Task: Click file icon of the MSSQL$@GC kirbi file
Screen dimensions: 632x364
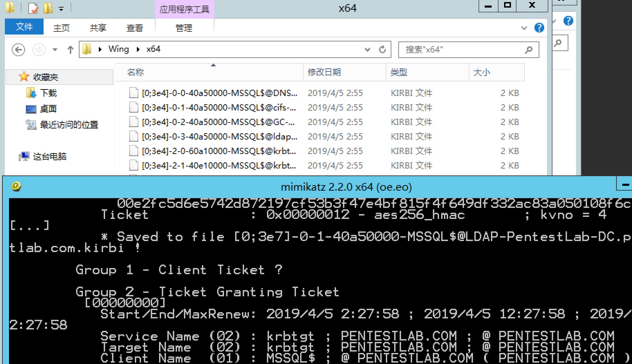Action: (x=133, y=122)
